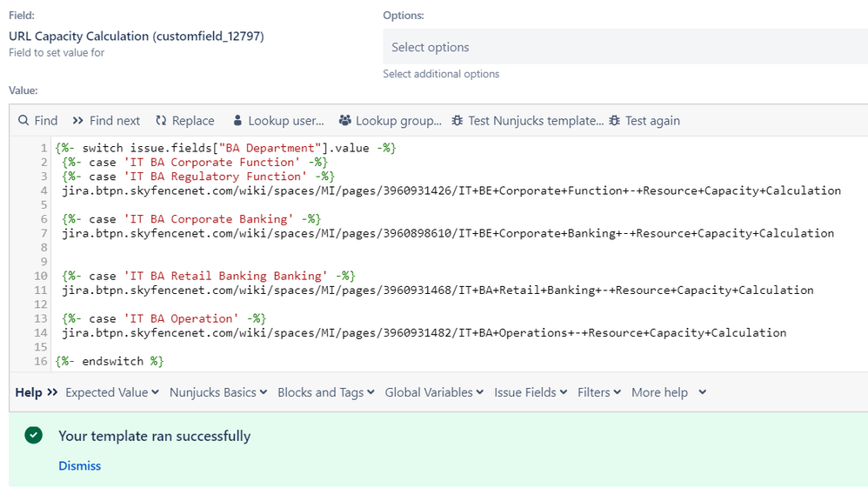The height and width of the screenshot is (501, 868).
Task: Run Test Nunjucks template
Action: coord(528,120)
